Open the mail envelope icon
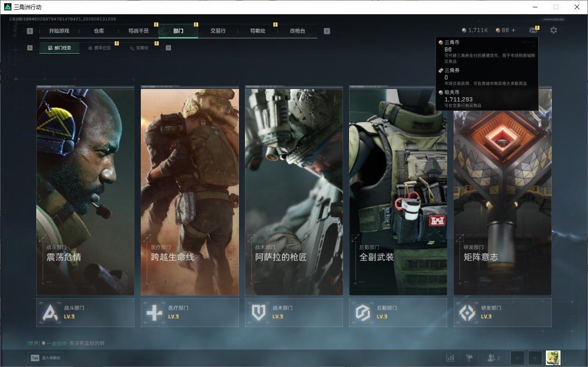Image resolution: width=588 pixels, height=367 pixels. [533, 30]
